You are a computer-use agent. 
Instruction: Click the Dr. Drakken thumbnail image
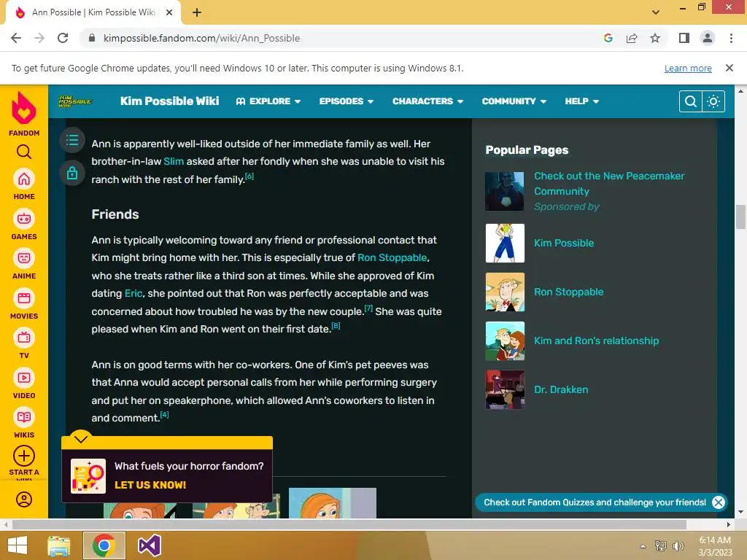tap(505, 389)
